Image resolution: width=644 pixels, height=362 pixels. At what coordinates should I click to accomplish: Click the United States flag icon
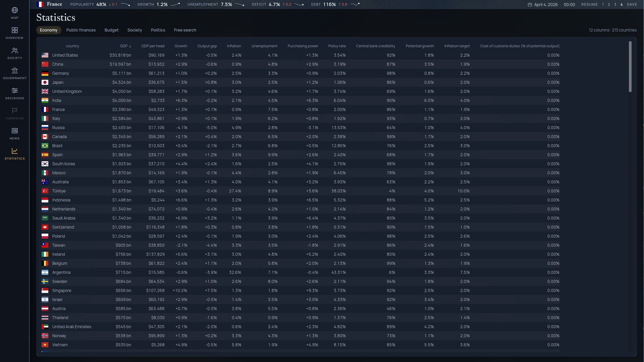click(45, 55)
